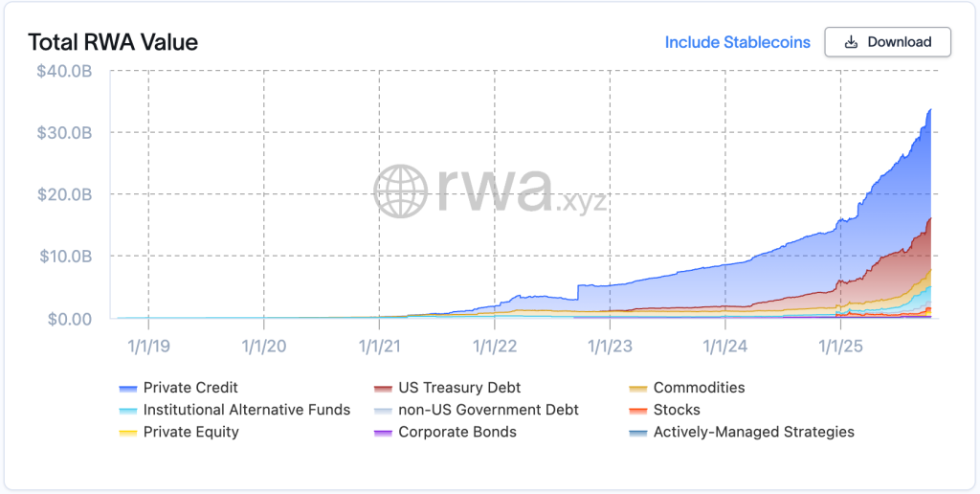Click non-US Government Debt legend icon

click(x=383, y=411)
